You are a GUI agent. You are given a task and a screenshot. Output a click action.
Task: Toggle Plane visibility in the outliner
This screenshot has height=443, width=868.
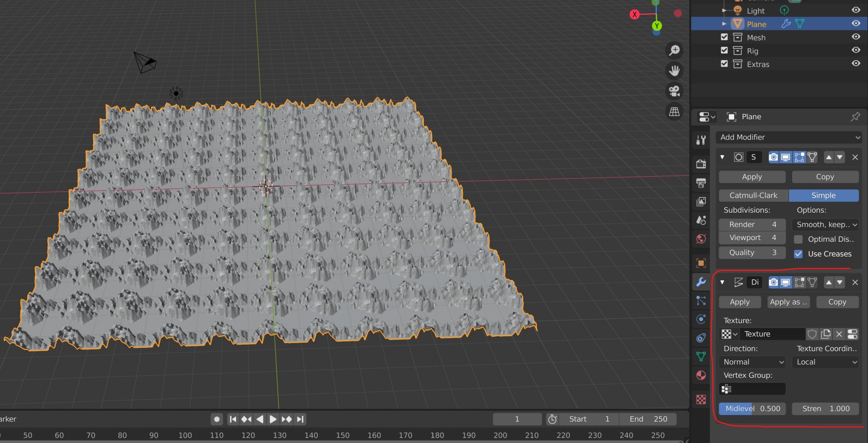pos(856,24)
